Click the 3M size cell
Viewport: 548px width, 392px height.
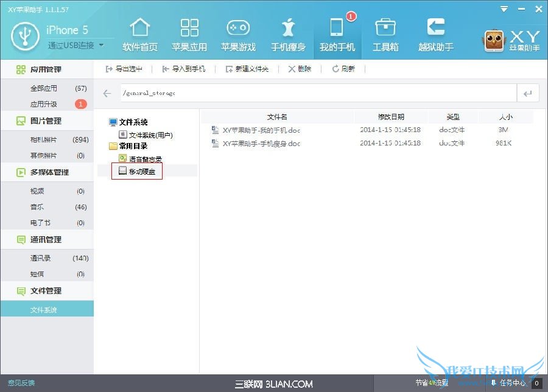point(503,130)
